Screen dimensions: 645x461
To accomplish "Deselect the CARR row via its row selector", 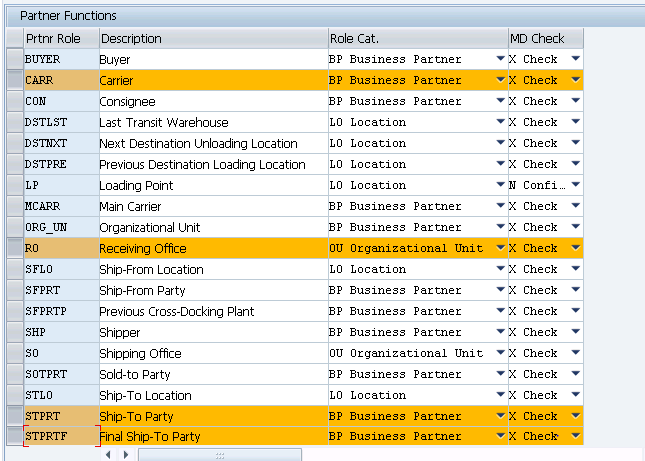I will tap(14, 80).
